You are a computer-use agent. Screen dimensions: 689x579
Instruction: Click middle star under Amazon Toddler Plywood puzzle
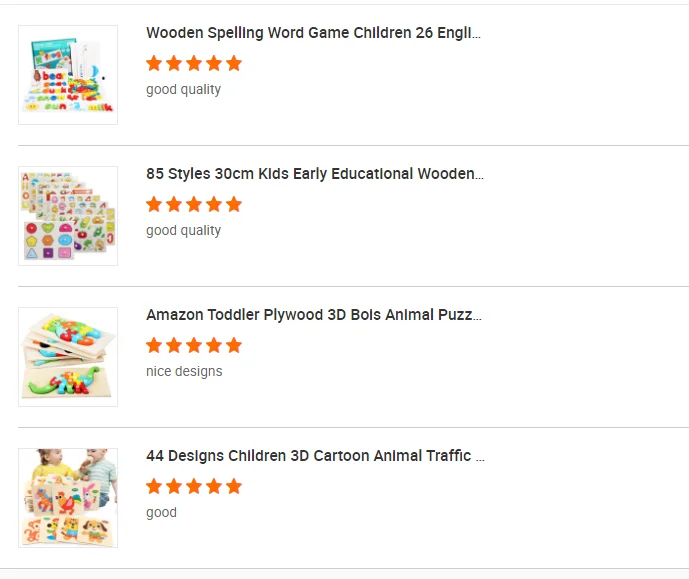[194, 346]
